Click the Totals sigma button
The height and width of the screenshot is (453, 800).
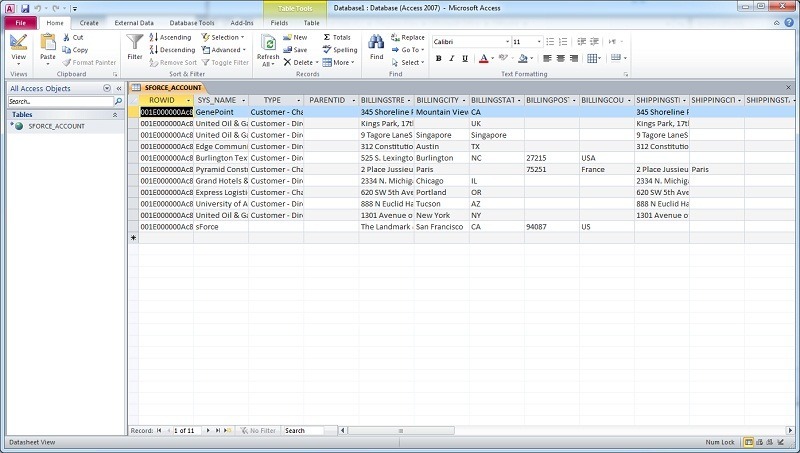[336, 37]
